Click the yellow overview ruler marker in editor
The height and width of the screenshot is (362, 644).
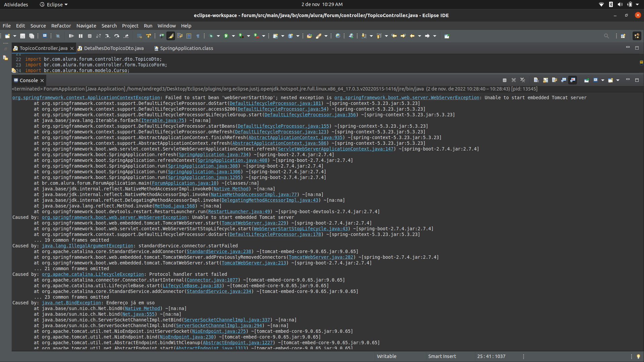point(641,62)
